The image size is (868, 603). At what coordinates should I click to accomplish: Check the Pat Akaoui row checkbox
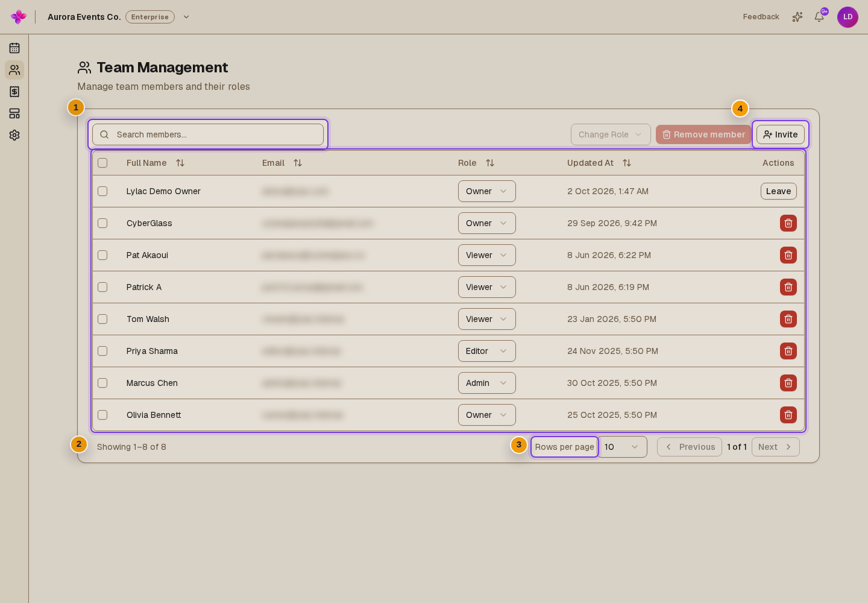coord(102,255)
